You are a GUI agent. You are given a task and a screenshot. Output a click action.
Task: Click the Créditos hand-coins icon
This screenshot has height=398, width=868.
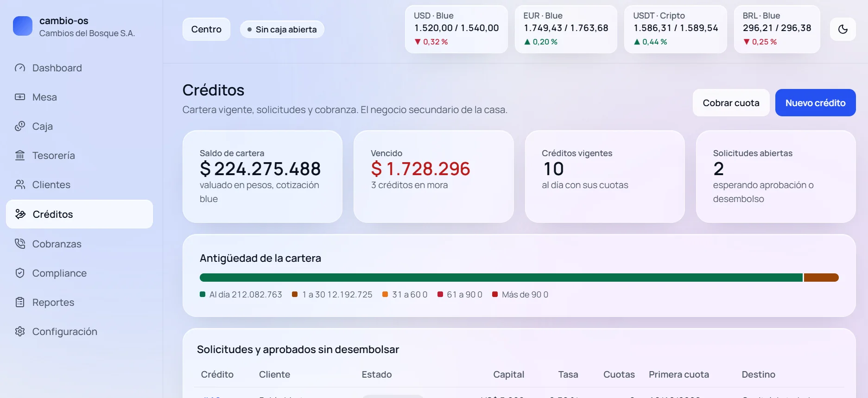pos(20,214)
